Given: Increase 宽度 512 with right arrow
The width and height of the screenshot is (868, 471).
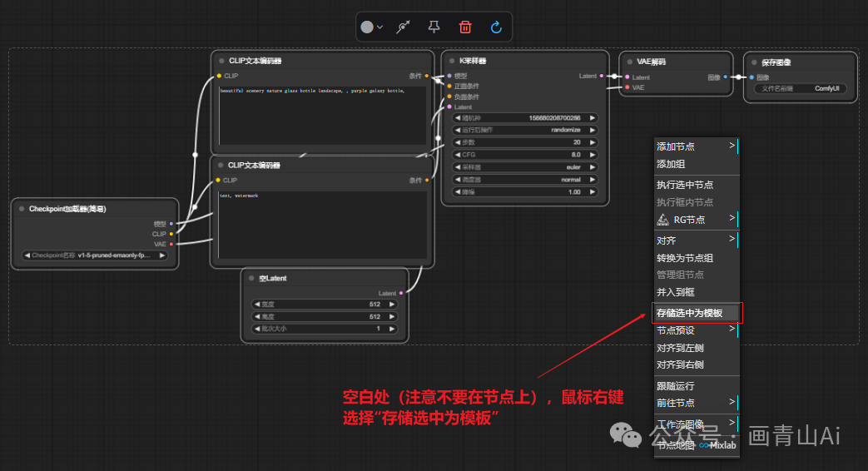Looking at the screenshot, I should 392,305.
